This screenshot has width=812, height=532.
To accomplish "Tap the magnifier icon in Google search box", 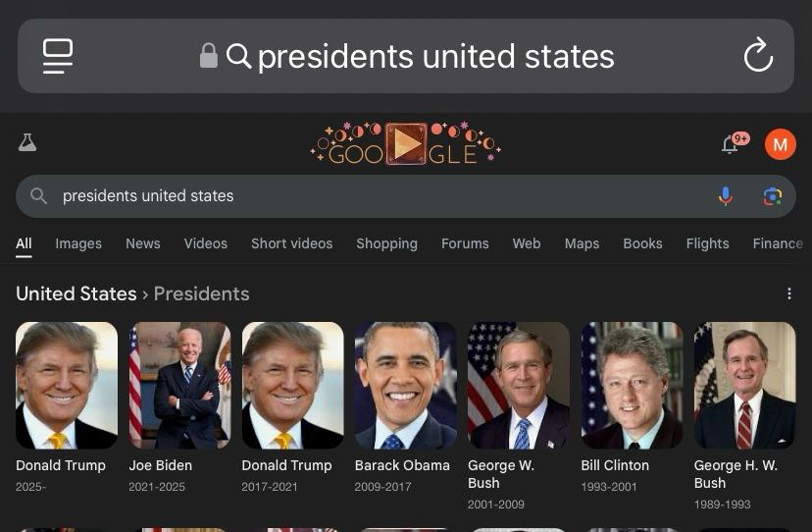I will pos(38,195).
